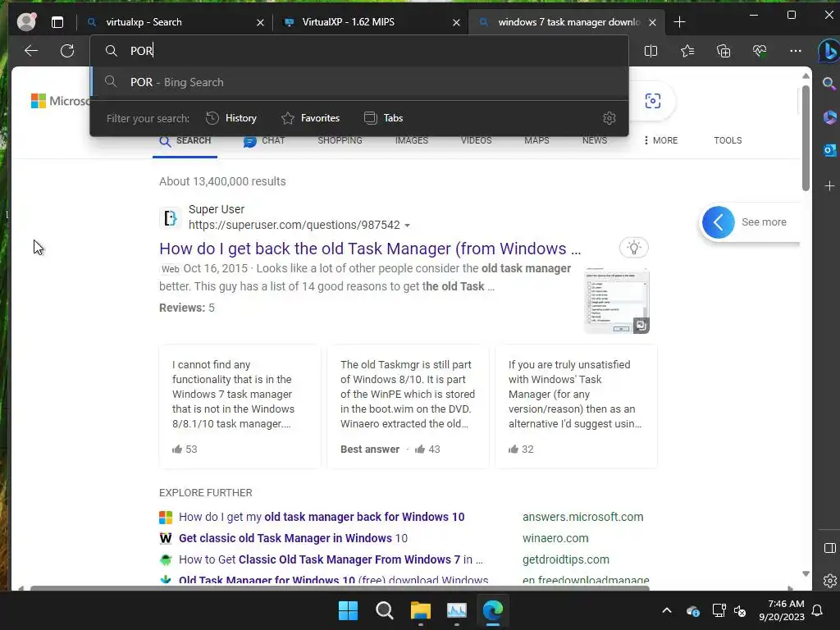This screenshot has height=630, width=840.
Task: Open a new browser tab
Action: (x=679, y=22)
